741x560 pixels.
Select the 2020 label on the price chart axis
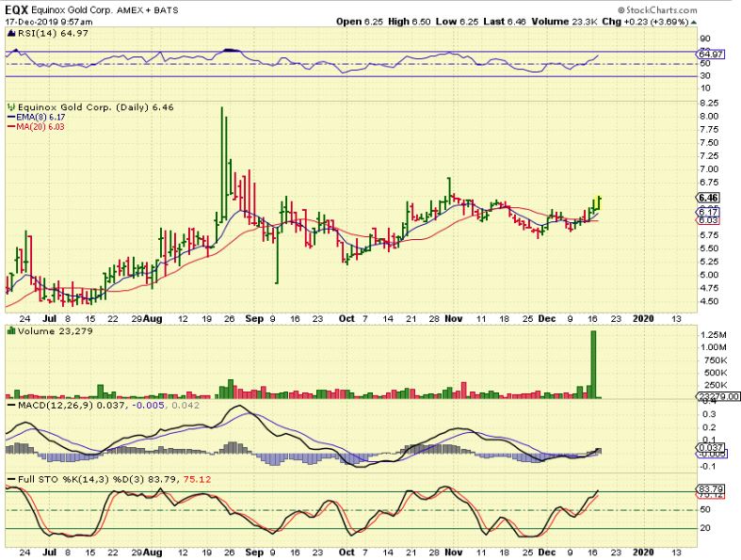646,318
